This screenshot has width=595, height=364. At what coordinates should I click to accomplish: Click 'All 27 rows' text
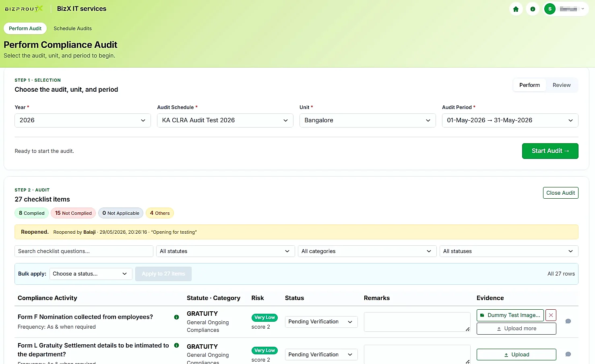(x=561, y=274)
